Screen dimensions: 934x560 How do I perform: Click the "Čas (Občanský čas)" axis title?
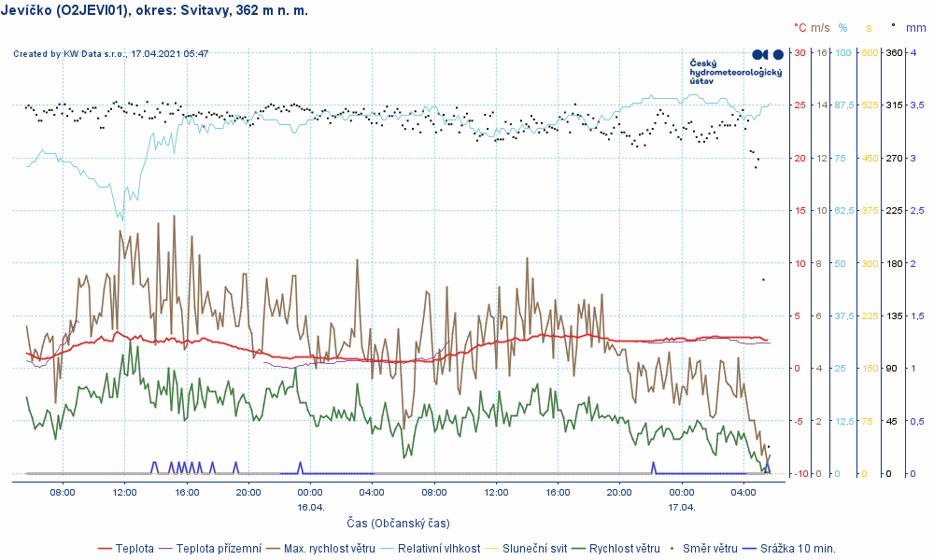399,523
